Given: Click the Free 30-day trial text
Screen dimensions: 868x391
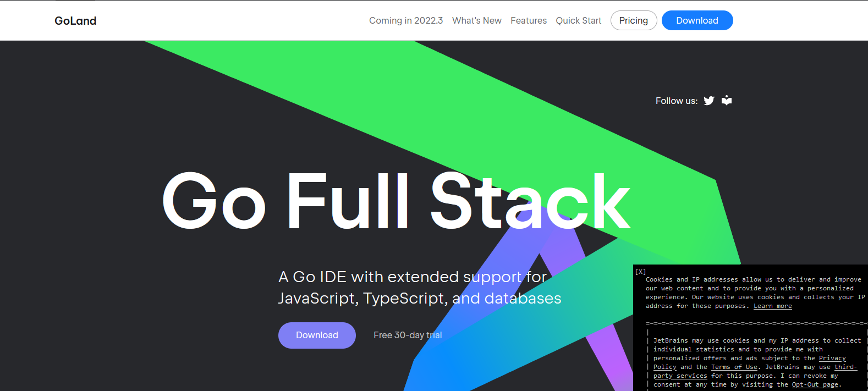Looking at the screenshot, I should coord(408,335).
